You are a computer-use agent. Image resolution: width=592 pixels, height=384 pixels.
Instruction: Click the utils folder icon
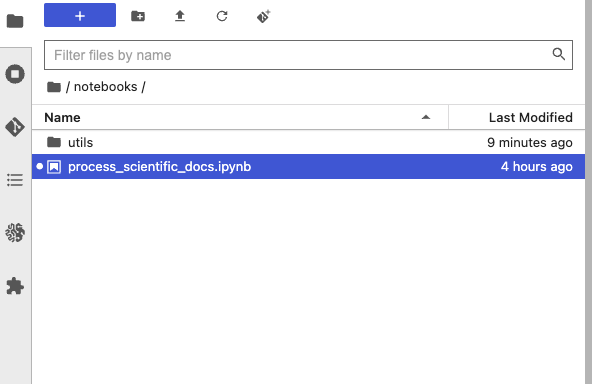click(54, 142)
